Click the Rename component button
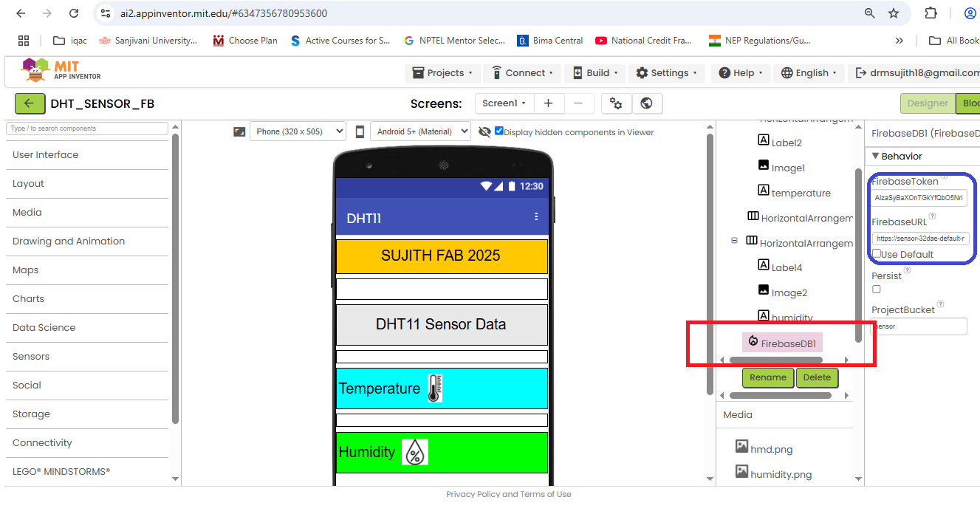This screenshot has height=531, width=980. coord(768,377)
